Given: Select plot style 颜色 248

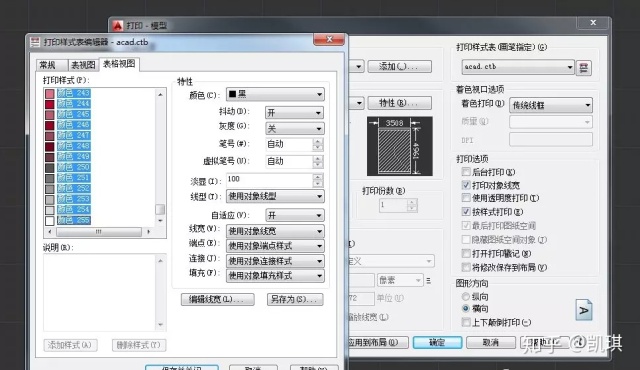Looking at the screenshot, I should 73,146.
